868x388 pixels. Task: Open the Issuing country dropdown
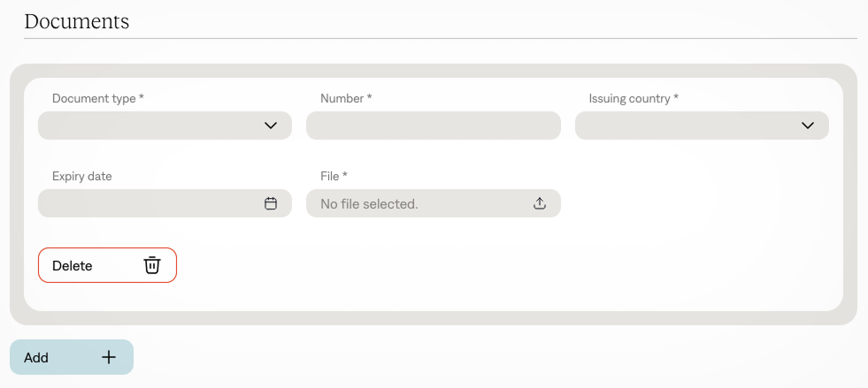click(690, 126)
